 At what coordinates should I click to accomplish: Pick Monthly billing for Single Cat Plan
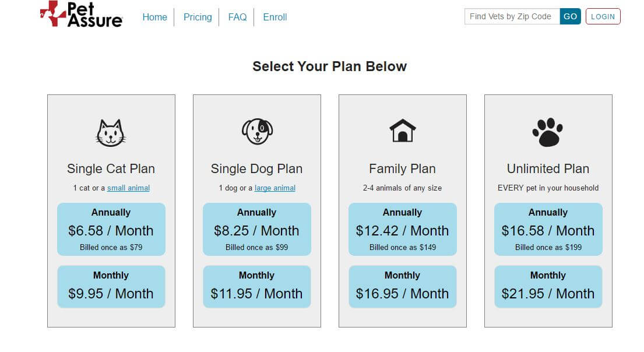111,286
